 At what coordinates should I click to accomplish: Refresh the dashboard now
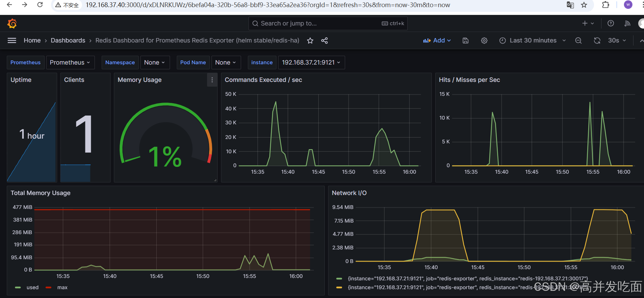[x=597, y=40]
